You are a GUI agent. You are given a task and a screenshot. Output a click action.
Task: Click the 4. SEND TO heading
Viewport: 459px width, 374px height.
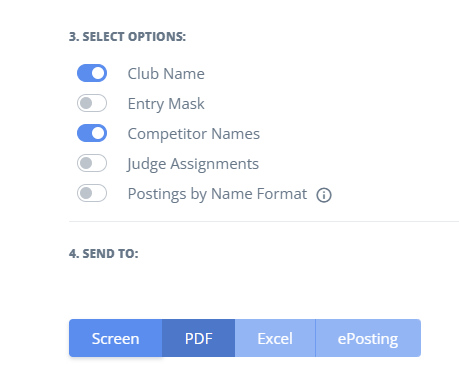(x=104, y=254)
